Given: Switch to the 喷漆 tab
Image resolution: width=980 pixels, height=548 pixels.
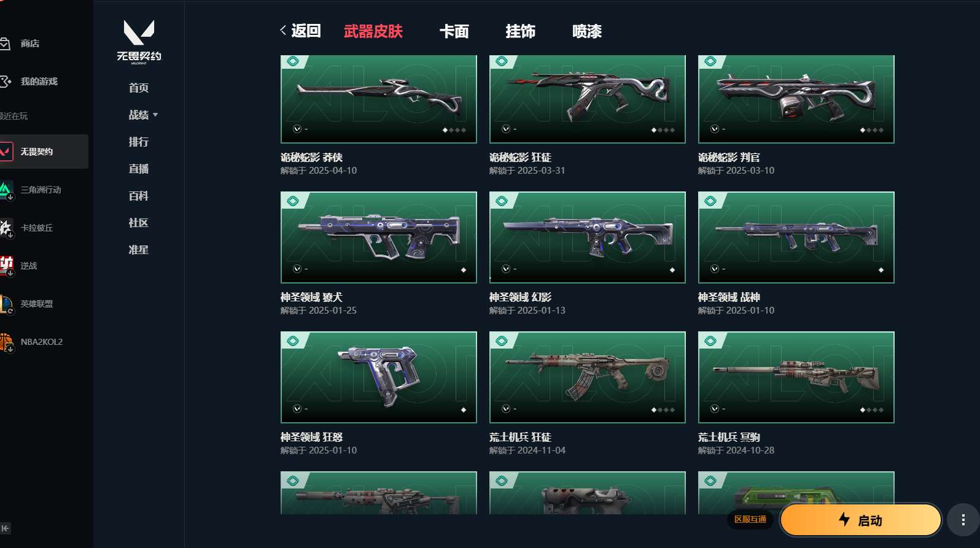Looking at the screenshot, I should tap(587, 31).
